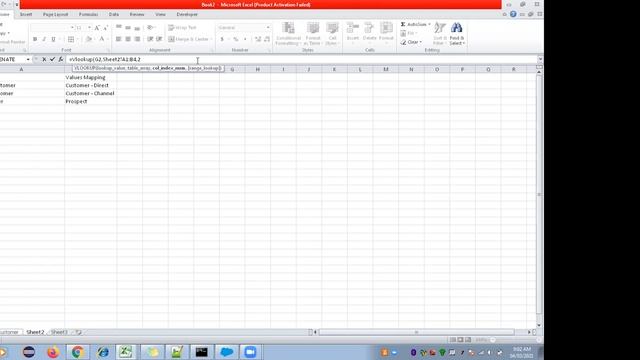Image resolution: width=640 pixels, height=360 pixels.
Task: Open Cell Styles gallery
Action: 332,34
